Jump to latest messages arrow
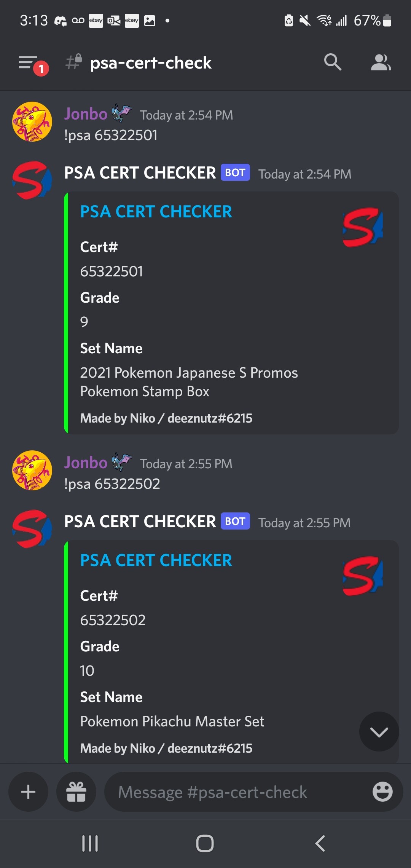This screenshot has width=411, height=868. pos(379,731)
